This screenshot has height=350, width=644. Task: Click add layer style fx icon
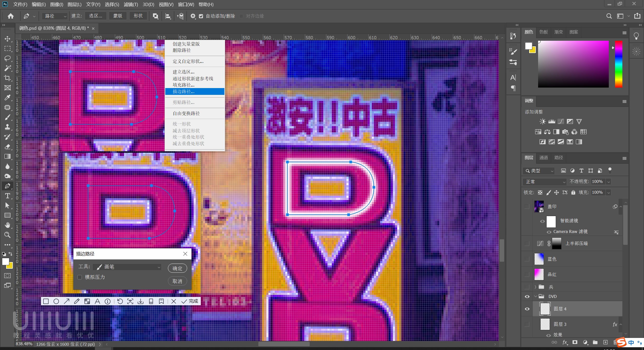click(565, 342)
